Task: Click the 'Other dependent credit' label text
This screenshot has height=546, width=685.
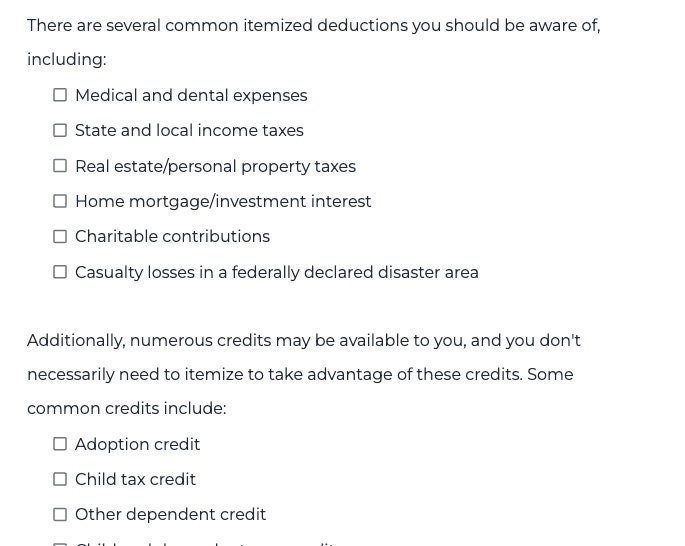Action: click(170, 514)
